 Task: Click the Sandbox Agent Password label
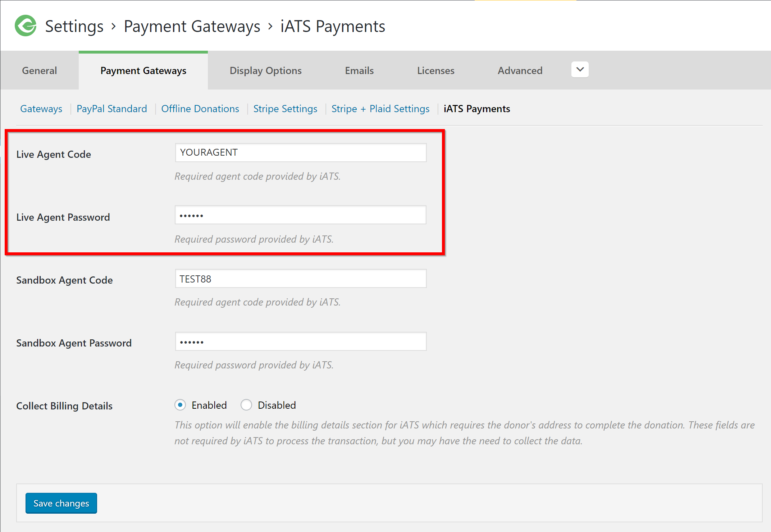point(74,343)
